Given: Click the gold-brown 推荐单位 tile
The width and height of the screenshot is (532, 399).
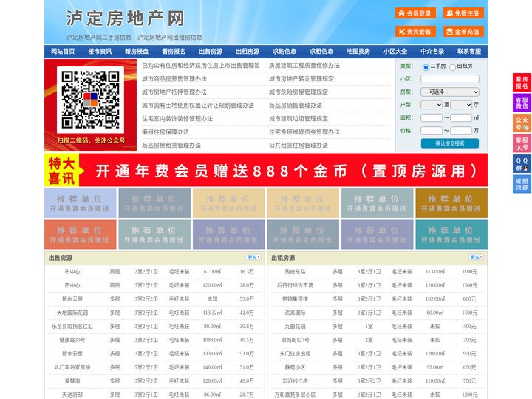Looking at the screenshot, I should click(451, 203).
